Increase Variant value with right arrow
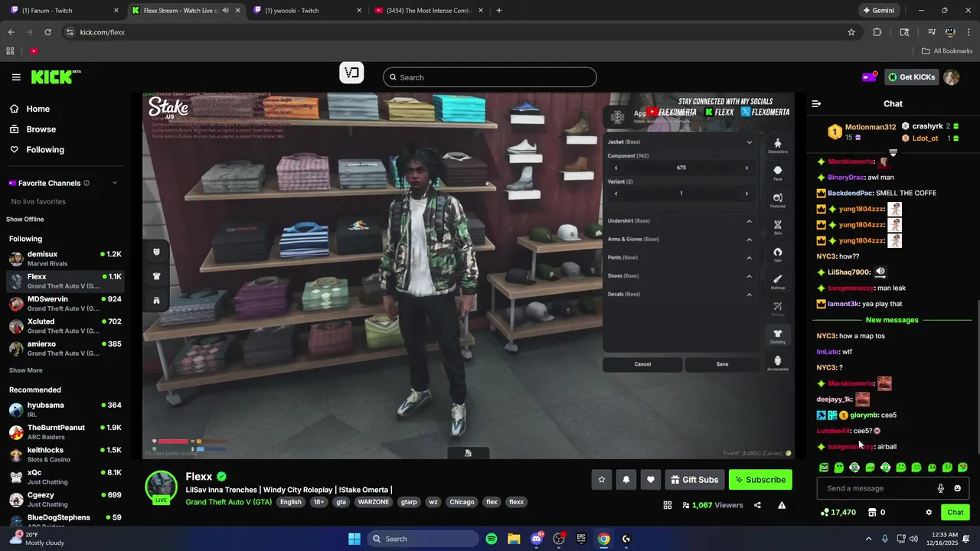The height and width of the screenshot is (551, 980). [x=746, y=194]
